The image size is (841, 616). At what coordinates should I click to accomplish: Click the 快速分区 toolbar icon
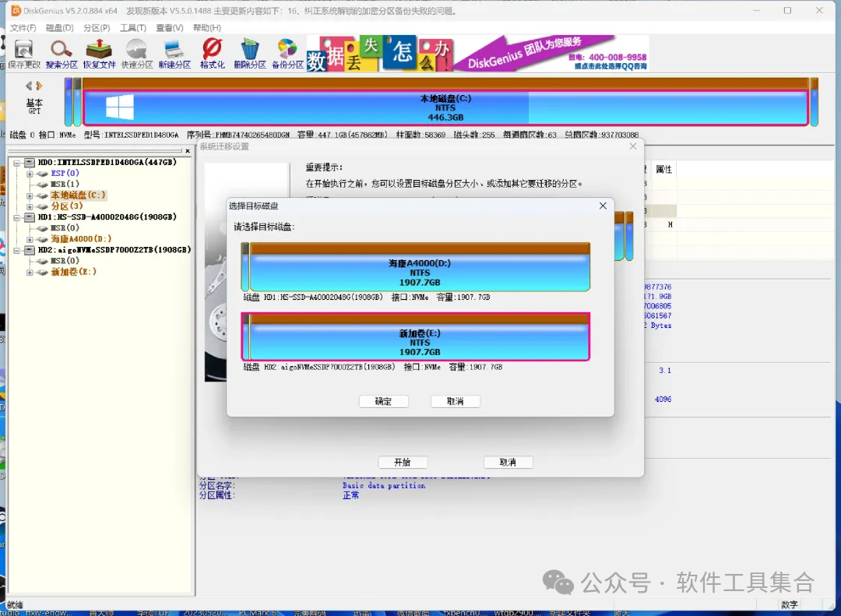137,51
